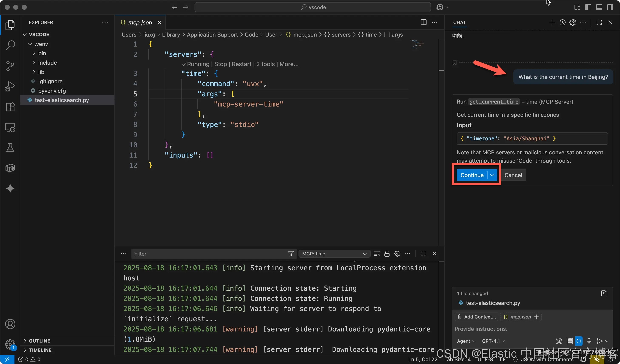Viewport: 620px width, 364px height.
Task: Open the Extensions view
Action: pos(10,107)
